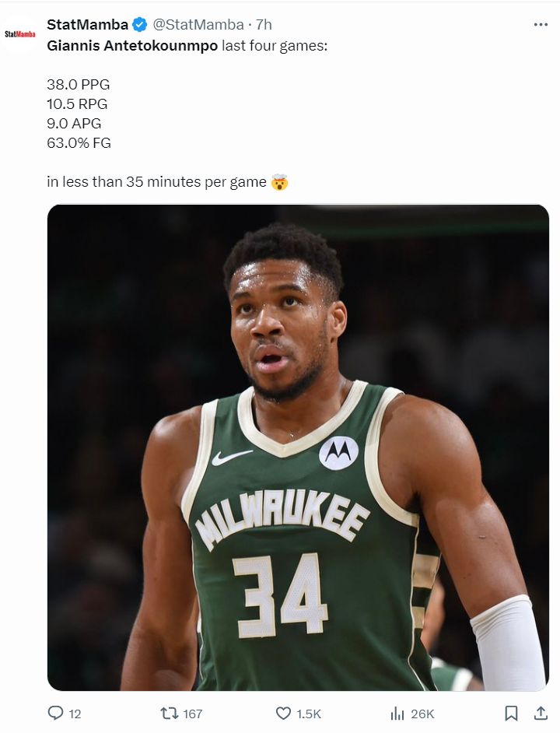This screenshot has width=560, height=733.
Task: Click the StatMamba display name
Action: tap(87, 25)
